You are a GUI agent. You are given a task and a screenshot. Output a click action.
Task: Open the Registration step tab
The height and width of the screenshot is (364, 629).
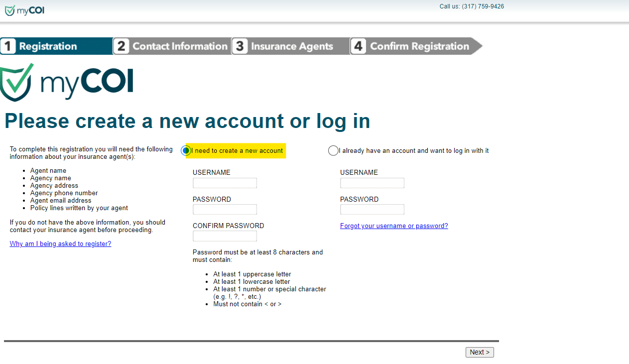(x=55, y=46)
